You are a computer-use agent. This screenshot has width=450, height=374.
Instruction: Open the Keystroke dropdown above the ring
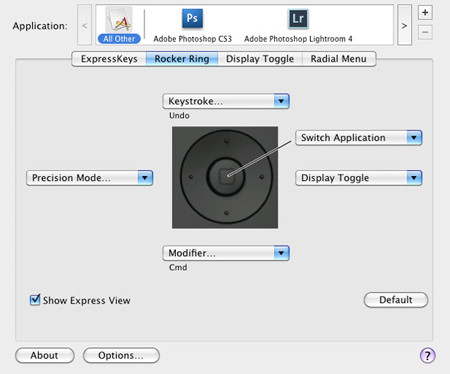[x=226, y=101]
